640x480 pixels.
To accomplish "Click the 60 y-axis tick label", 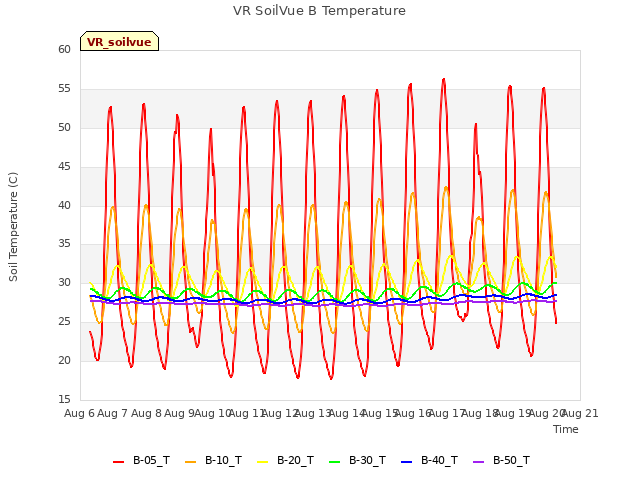I will [64, 50].
